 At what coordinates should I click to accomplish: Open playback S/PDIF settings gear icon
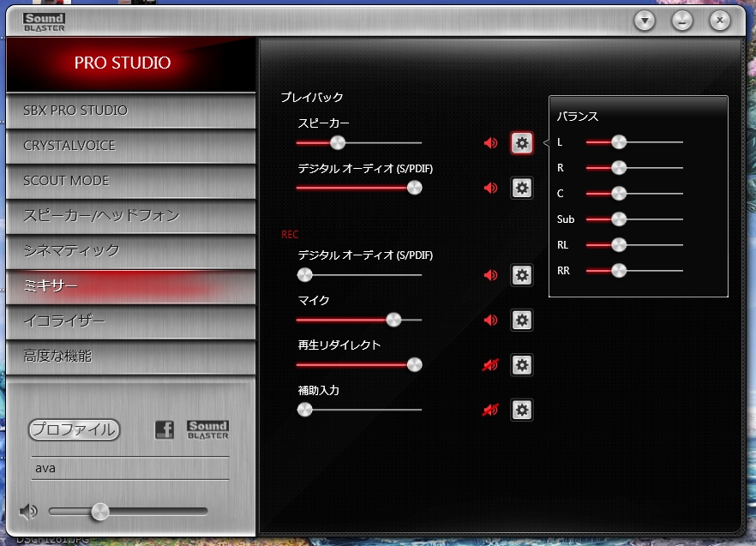click(522, 188)
